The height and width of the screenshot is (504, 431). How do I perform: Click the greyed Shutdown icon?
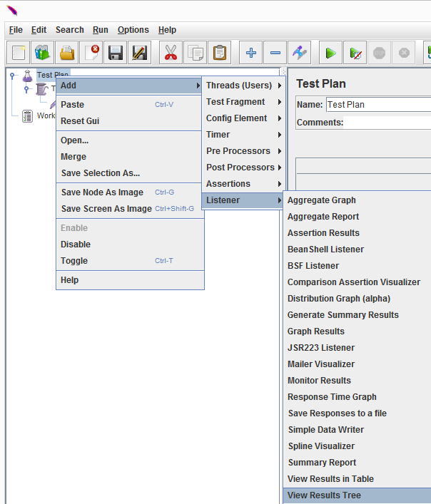click(x=404, y=52)
